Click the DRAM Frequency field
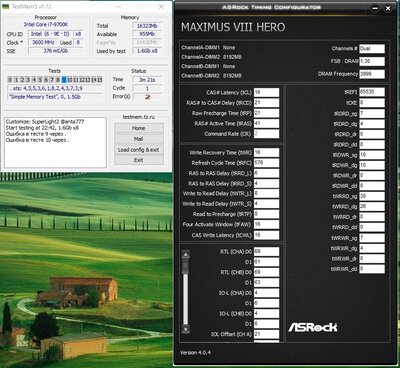Image resolution: width=400 pixels, height=368 pixels. pyautogui.click(x=372, y=74)
